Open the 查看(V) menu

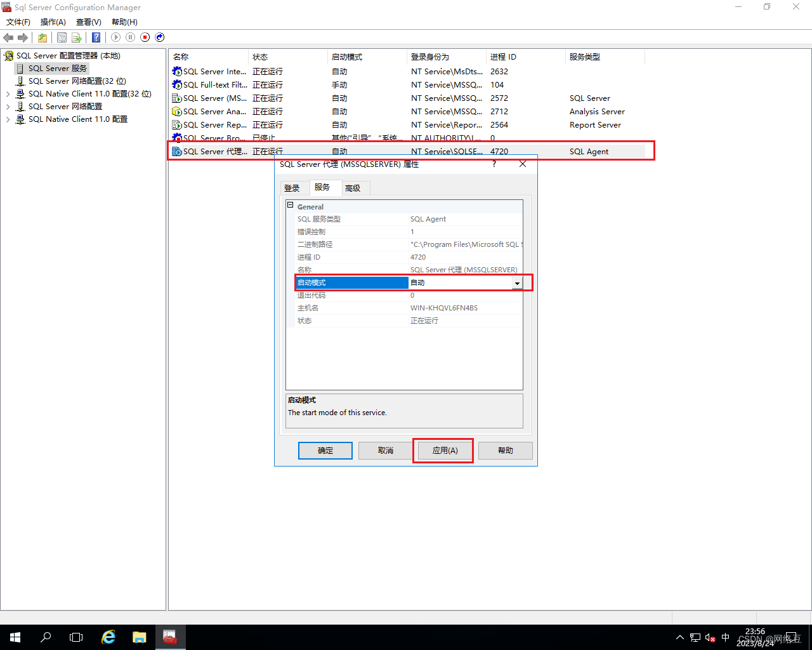click(x=89, y=22)
